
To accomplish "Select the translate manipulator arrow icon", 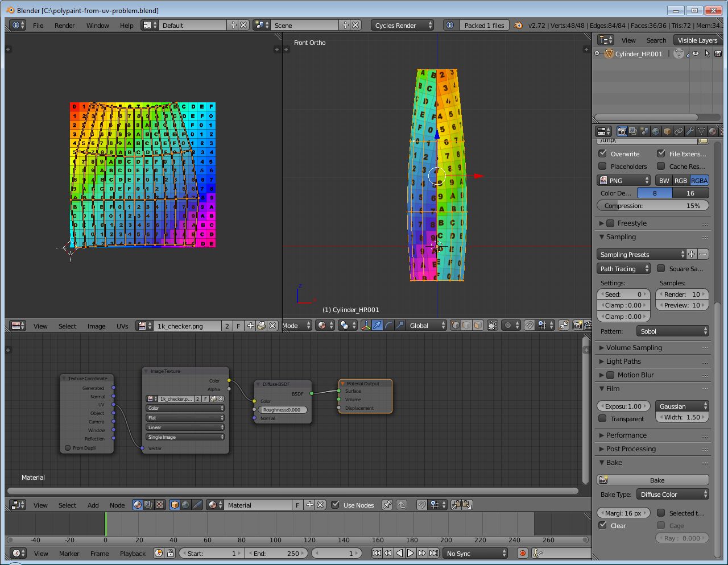I will [x=377, y=325].
